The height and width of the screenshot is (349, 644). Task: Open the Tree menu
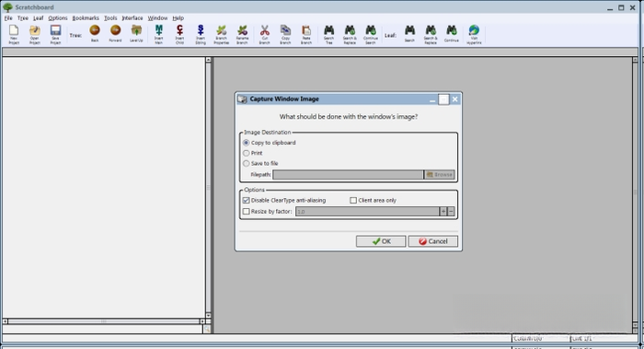coord(23,18)
